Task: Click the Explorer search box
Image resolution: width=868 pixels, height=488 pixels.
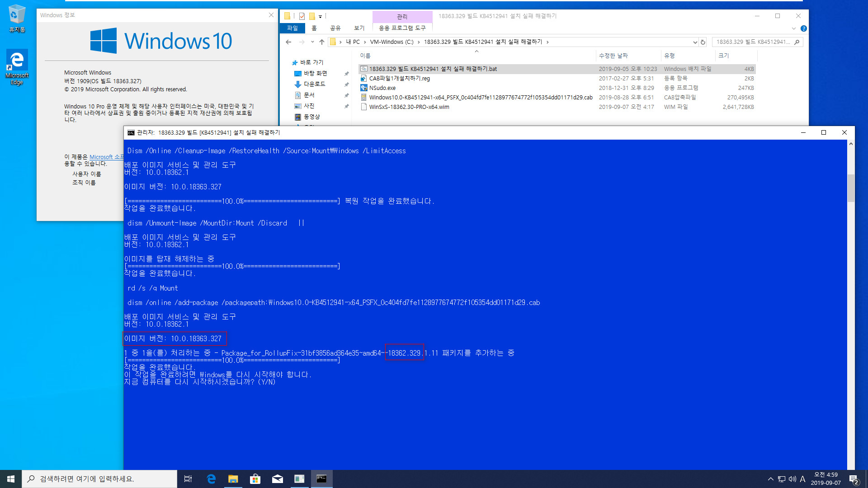Action: 753,42
